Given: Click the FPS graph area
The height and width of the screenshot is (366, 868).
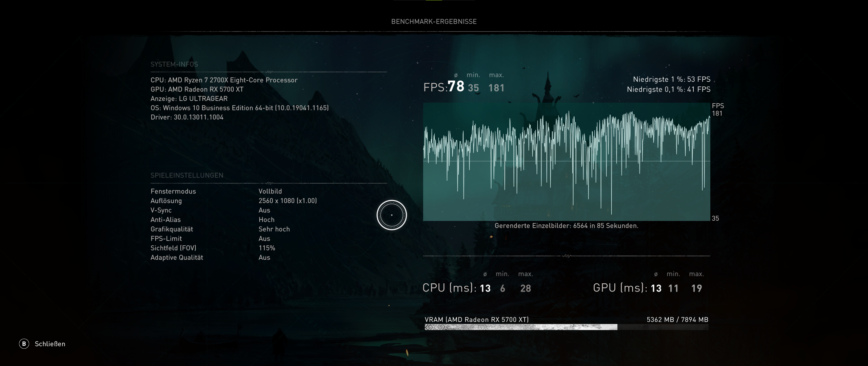Looking at the screenshot, I should pos(566,162).
